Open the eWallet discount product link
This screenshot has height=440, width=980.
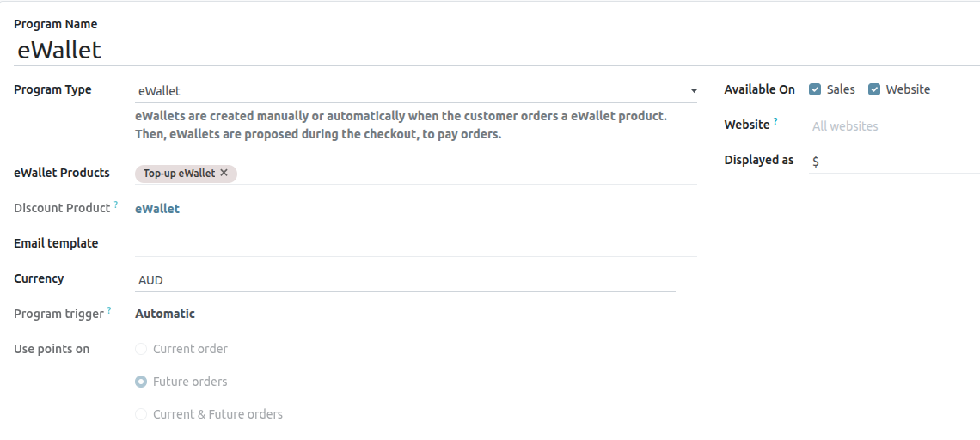(157, 209)
